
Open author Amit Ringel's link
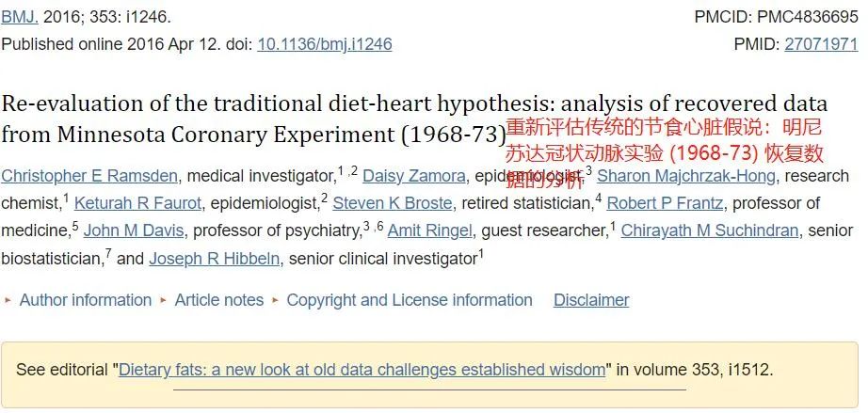430,230
